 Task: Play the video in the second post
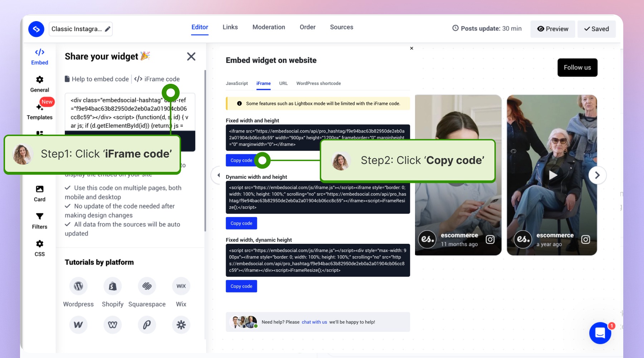553,175
